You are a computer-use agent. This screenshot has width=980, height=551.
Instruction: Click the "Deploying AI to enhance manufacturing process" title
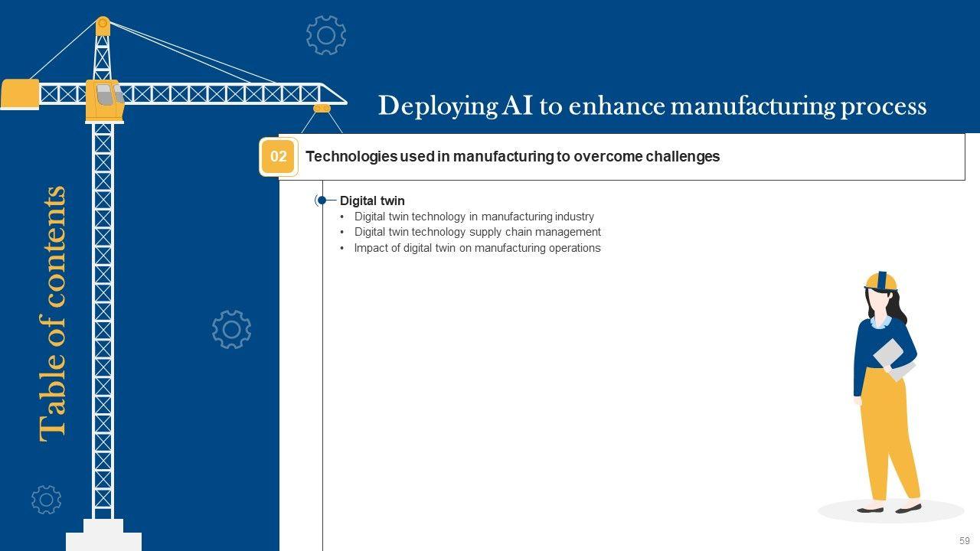pos(652,106)
